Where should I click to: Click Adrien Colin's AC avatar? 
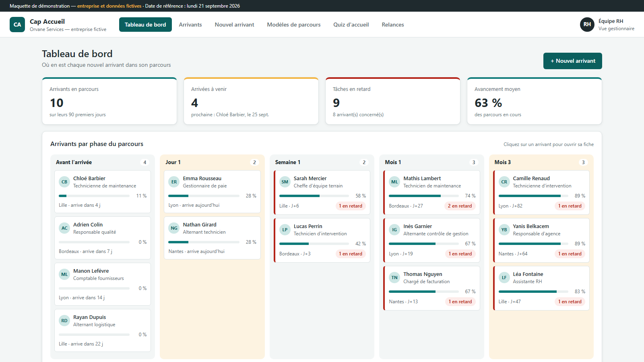click(64, 228)
